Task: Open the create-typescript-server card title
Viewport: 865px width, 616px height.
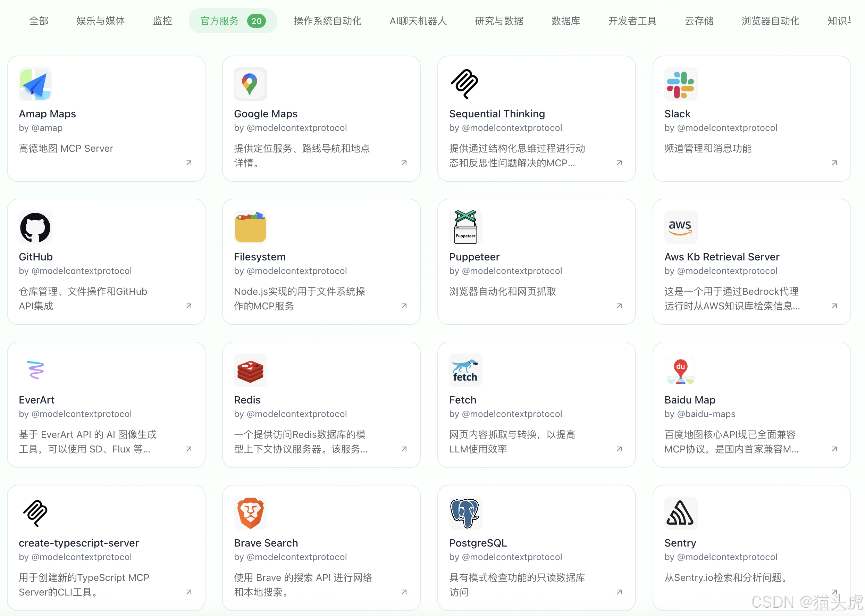Action: 79,543
